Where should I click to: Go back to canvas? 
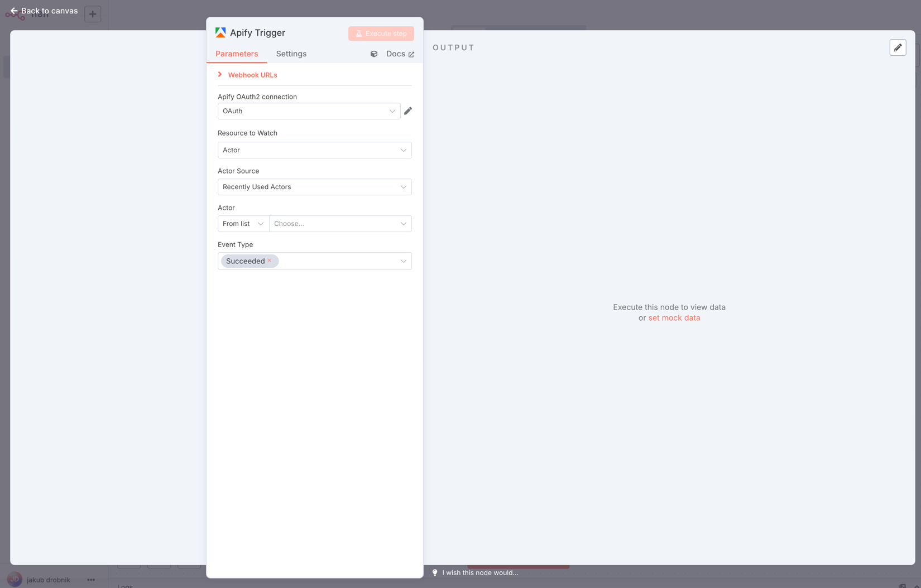(44, 11)
